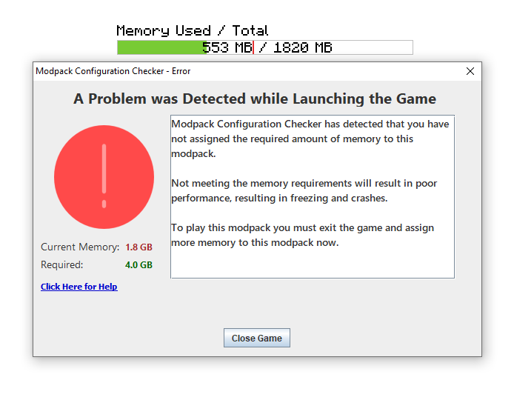This screenshot has width=514, height=420.
Task: Click the A Problem was Detected heading
Action: point(255,99)
